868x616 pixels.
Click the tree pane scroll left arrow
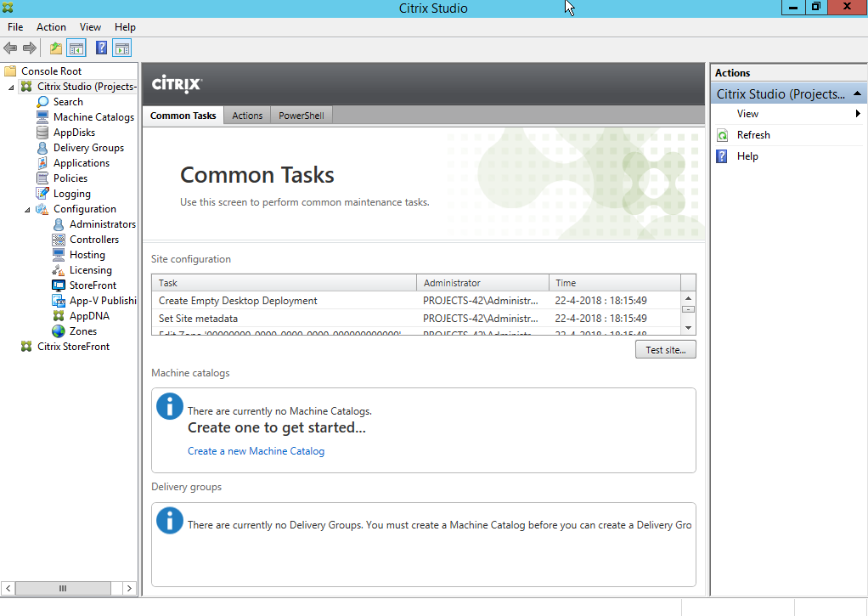click(x=8, y=588)
